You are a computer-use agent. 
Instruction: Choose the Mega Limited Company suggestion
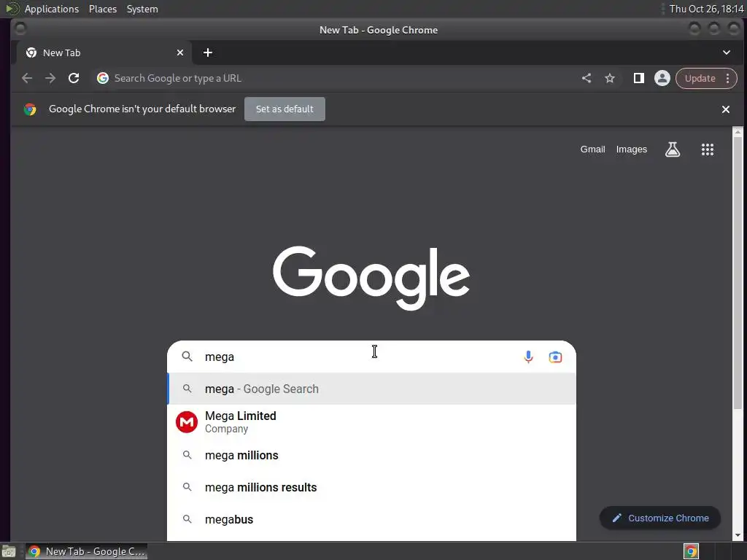(371, 422)
